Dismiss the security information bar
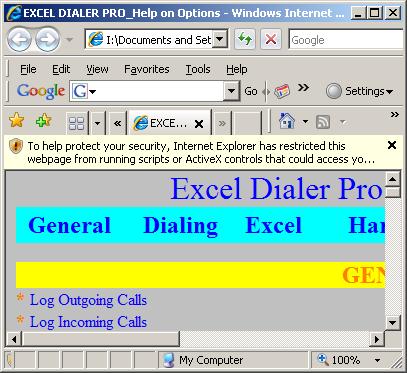This screenshot has height=373, width=407. [x=392, y=145]
